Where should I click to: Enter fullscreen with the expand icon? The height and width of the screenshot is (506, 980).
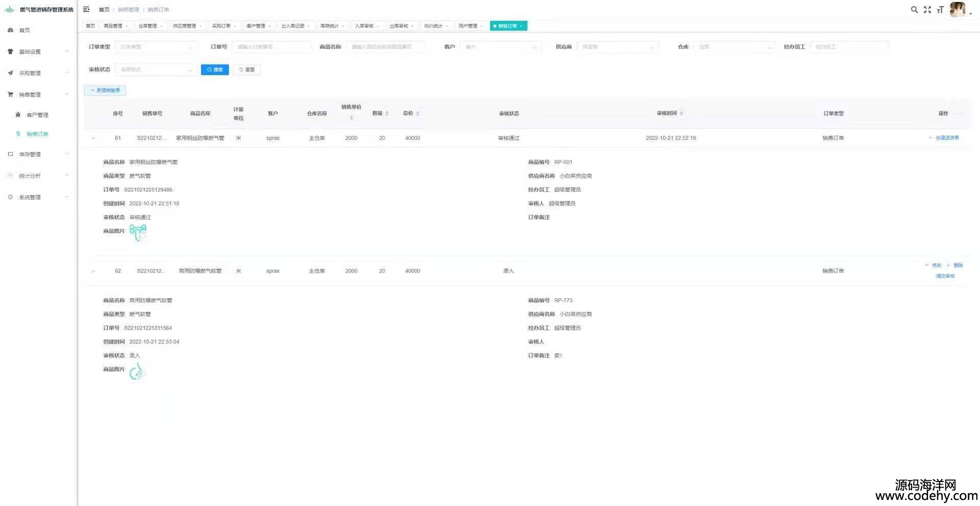point(927,9)
